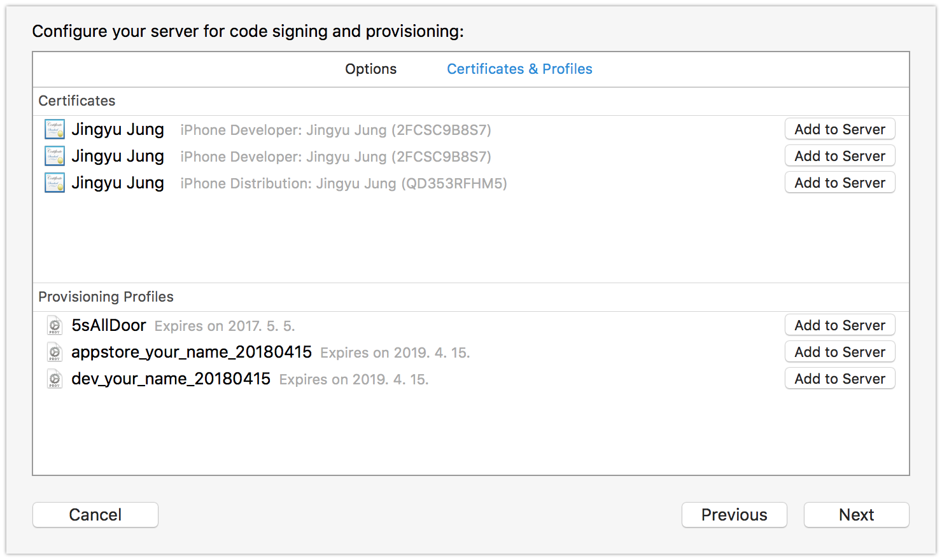Select the iPhone Distribution Jingyu Jung row
Screen dimensions: 942x560
(x=470, y=183)
